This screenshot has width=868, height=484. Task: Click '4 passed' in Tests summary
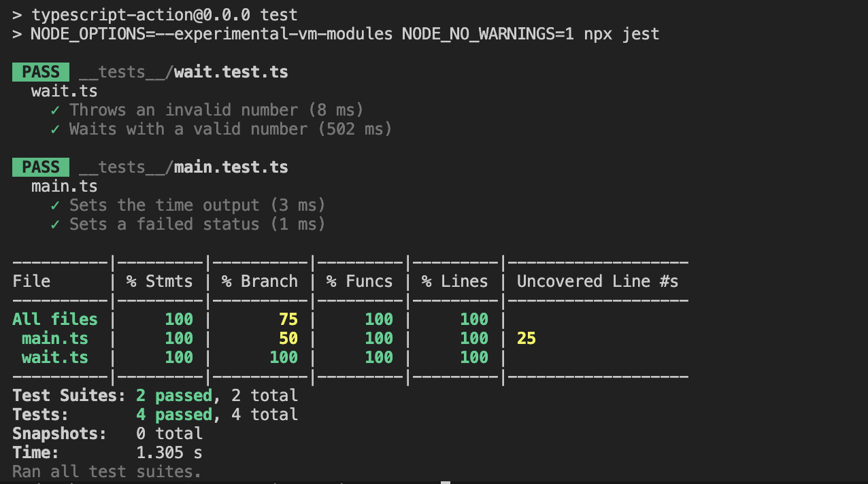click(x=174, y=415)
